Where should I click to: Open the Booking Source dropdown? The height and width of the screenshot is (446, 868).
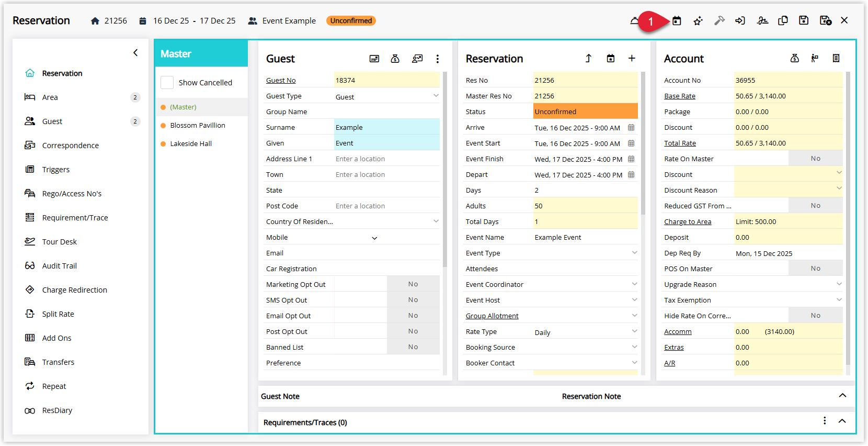[x=634, y=347]
